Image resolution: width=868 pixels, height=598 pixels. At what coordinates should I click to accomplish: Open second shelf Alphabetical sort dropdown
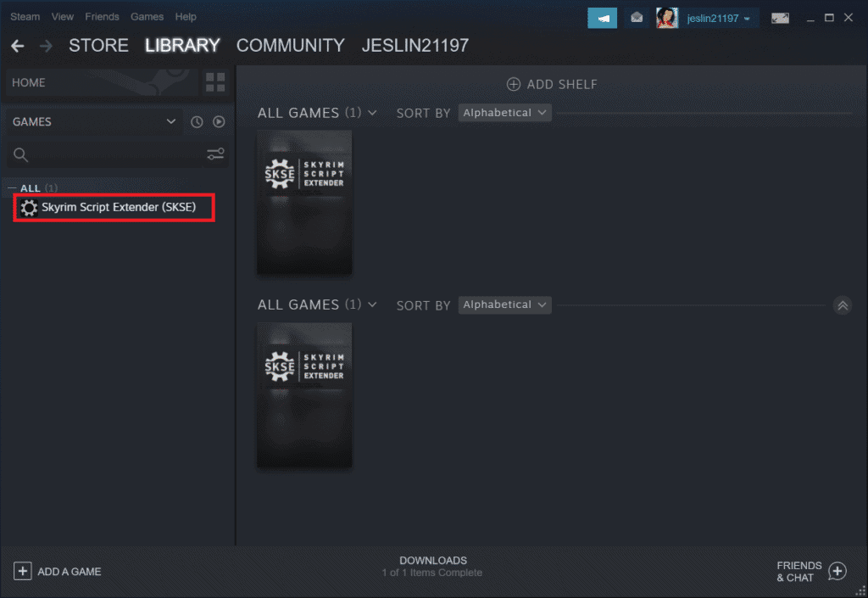(x=504, y=305)
